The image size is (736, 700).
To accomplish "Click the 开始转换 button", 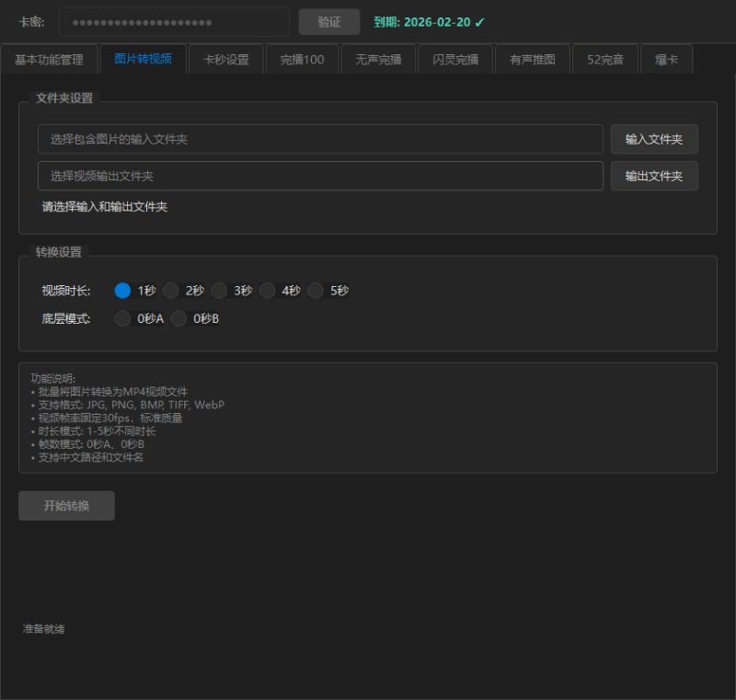I will [66, 506].
